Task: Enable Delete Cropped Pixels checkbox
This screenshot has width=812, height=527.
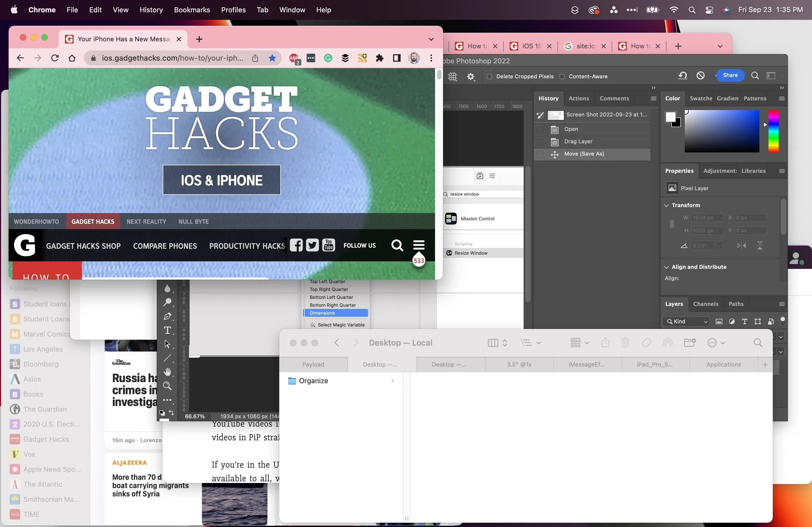Action: [489, 76]
